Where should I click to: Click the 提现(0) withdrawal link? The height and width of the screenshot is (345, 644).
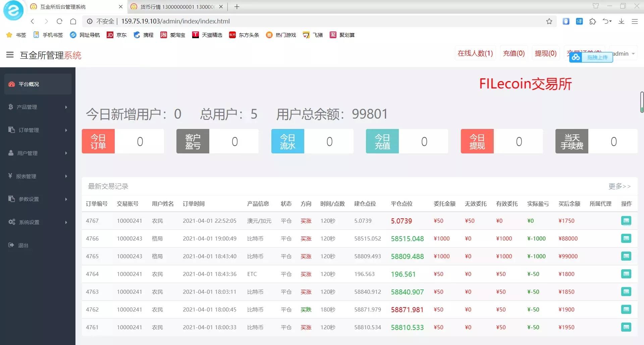(x=545, y=53)
